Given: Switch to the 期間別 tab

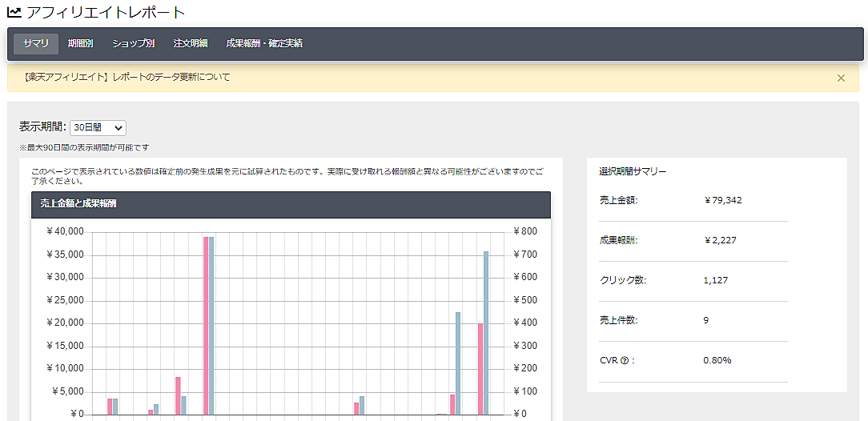Looking at the screenshot, I should click(x=80, y=44).
